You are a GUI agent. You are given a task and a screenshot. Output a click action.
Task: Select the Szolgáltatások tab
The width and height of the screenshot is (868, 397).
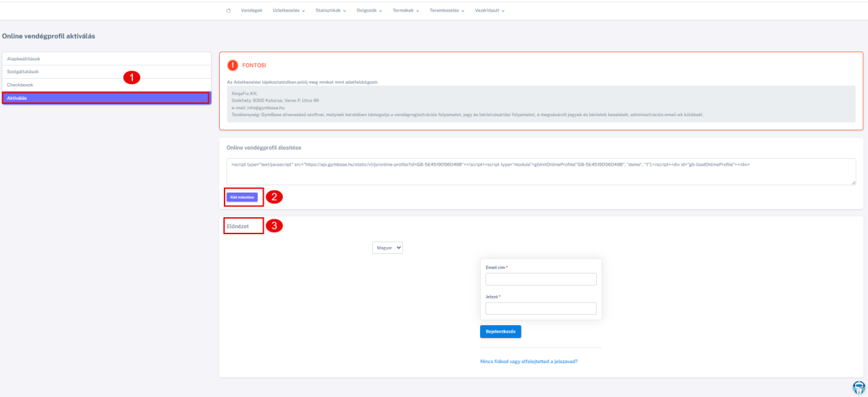click(106, 72)
